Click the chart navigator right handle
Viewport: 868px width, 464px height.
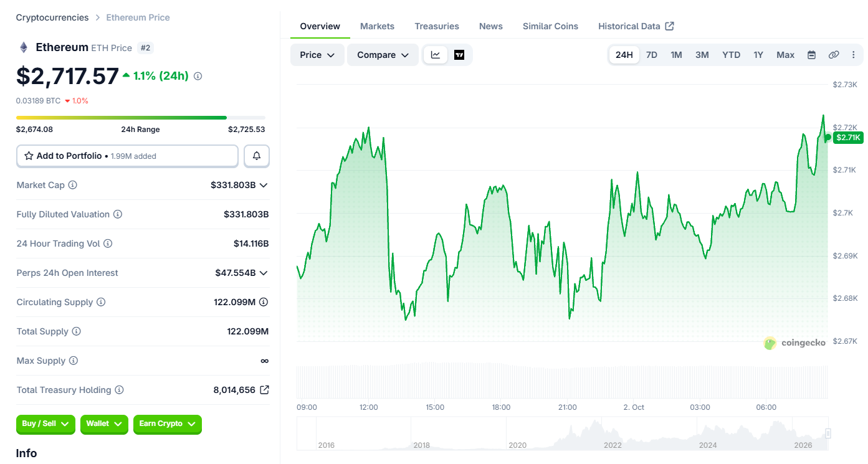tap(828, 433)
